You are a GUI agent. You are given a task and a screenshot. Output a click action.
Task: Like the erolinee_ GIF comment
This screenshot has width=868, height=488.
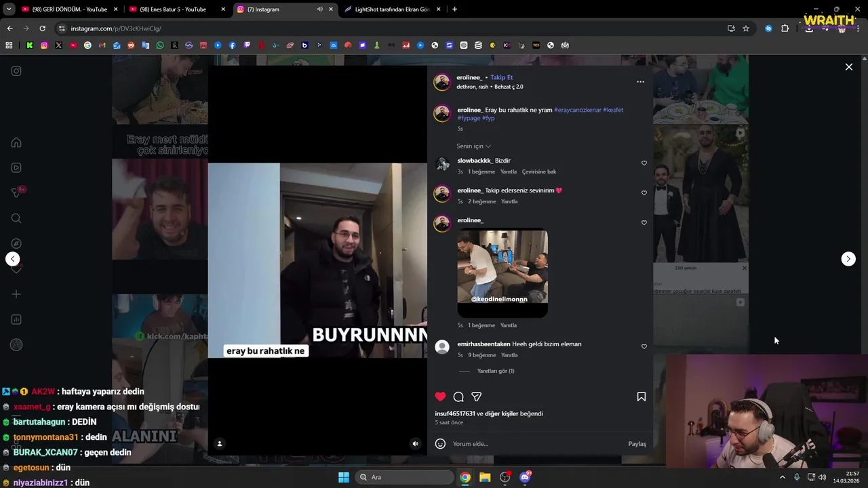click(x=644, y=223)
